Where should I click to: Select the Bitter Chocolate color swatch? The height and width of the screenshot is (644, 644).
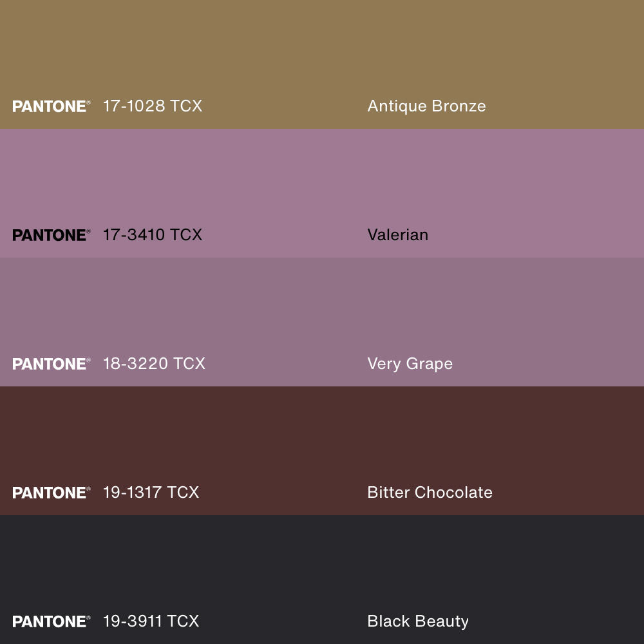point(322,451)
